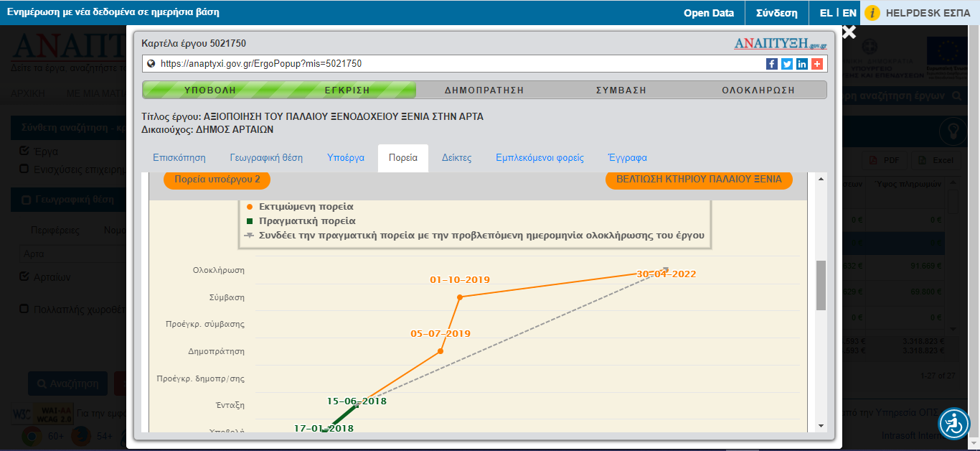Open the Υποέργα tab
Image resolution: width=980 pixels, height=451 pixels.
[346, 158]
